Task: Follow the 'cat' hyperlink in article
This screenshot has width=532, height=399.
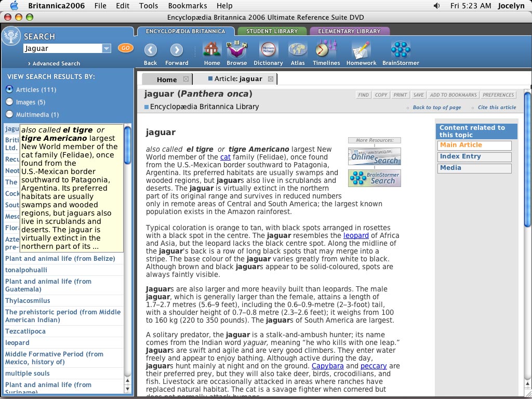Action: [x=225, y=157]
